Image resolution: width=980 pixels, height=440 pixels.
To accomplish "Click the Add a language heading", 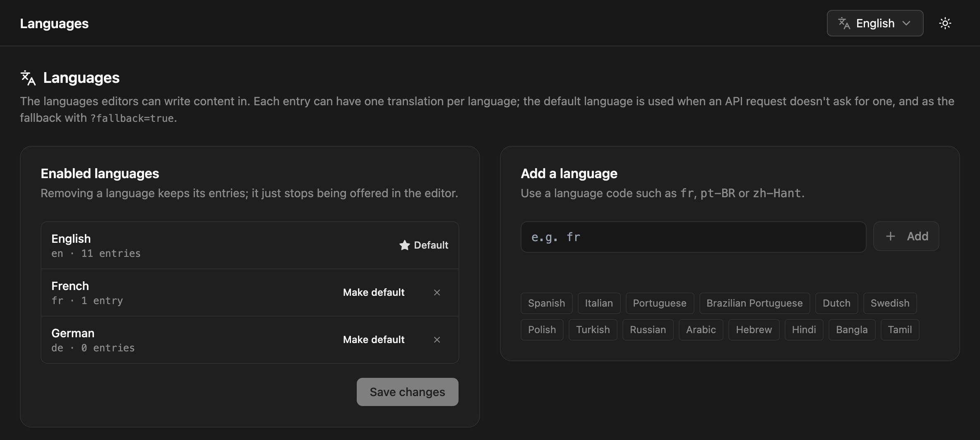I will pyautogui.click(x=569, y=174).
